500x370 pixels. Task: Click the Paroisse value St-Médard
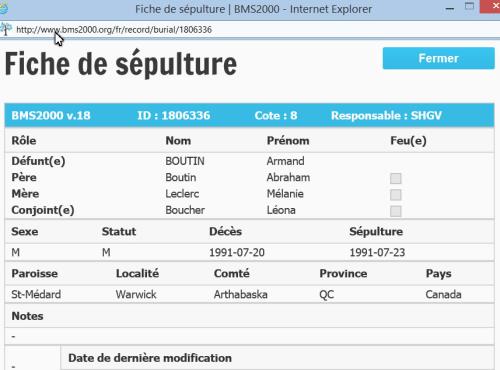click(x=36, y=294)
